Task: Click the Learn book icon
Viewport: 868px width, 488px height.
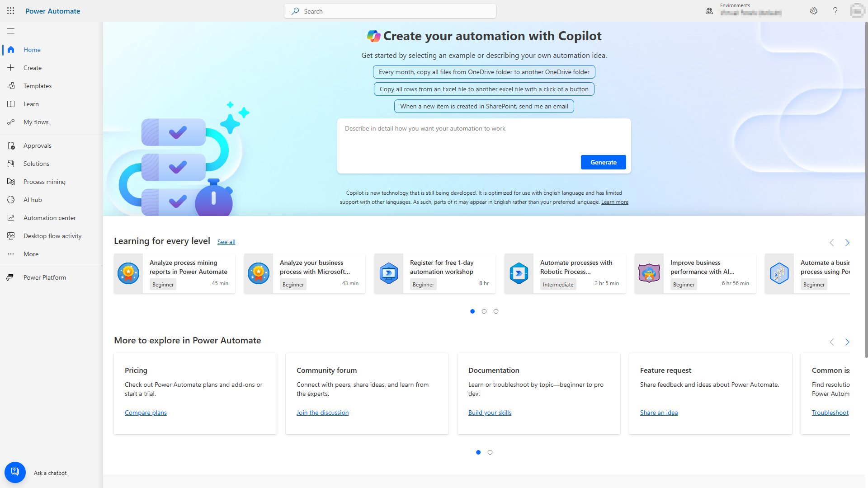Action: (11, 104)
